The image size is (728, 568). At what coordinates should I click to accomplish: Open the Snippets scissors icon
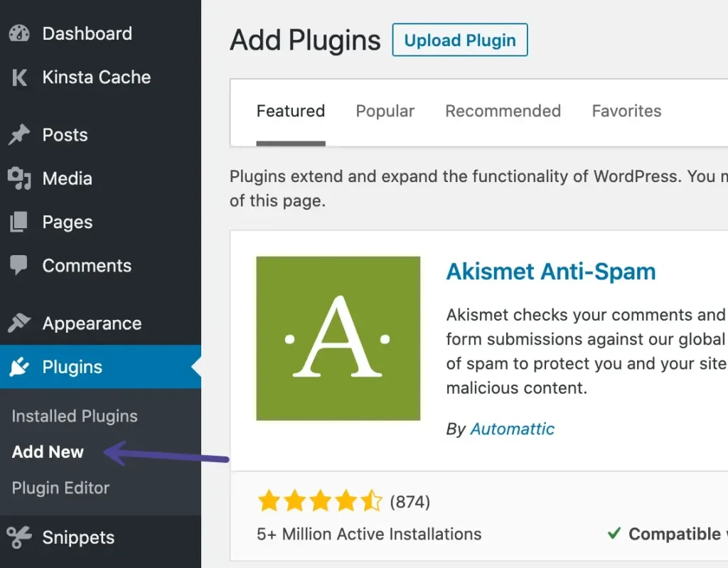tap(18, 538)
